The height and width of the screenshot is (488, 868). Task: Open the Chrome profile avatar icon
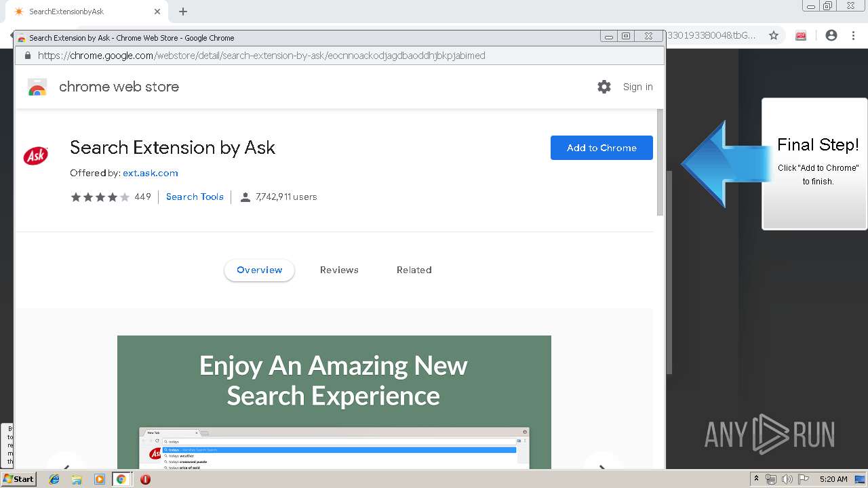[x=831, y=35]
